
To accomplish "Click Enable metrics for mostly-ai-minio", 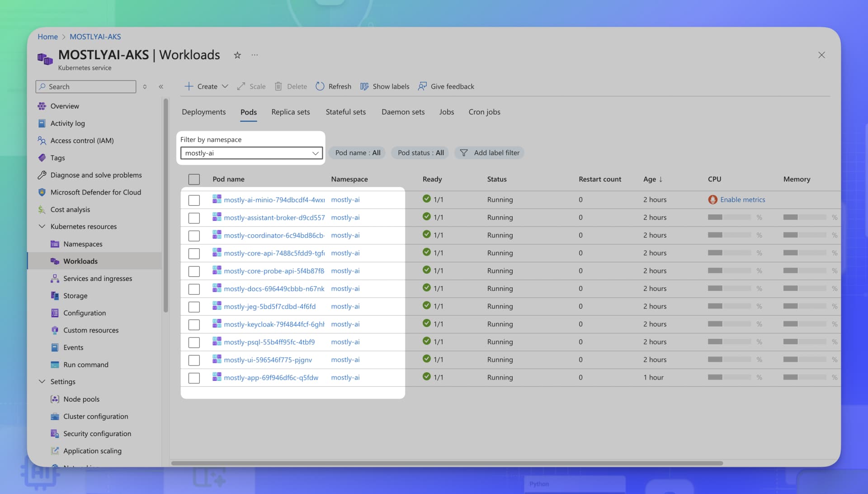I will (x=742, y=199).
